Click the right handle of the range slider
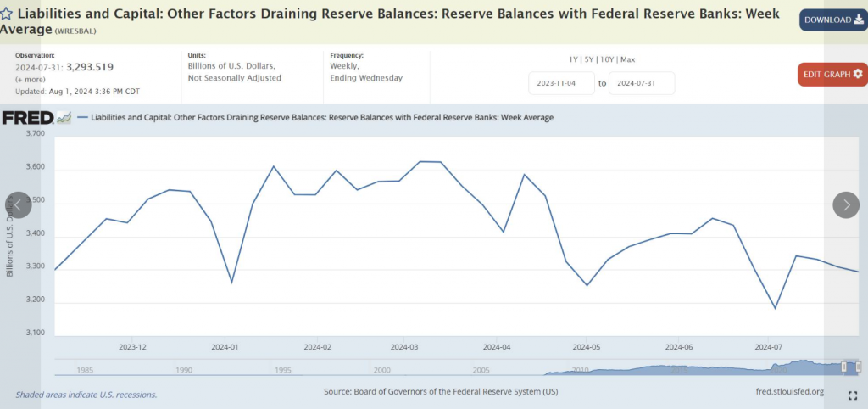Screen dimensions: 868x409 (x=858, y=367)
